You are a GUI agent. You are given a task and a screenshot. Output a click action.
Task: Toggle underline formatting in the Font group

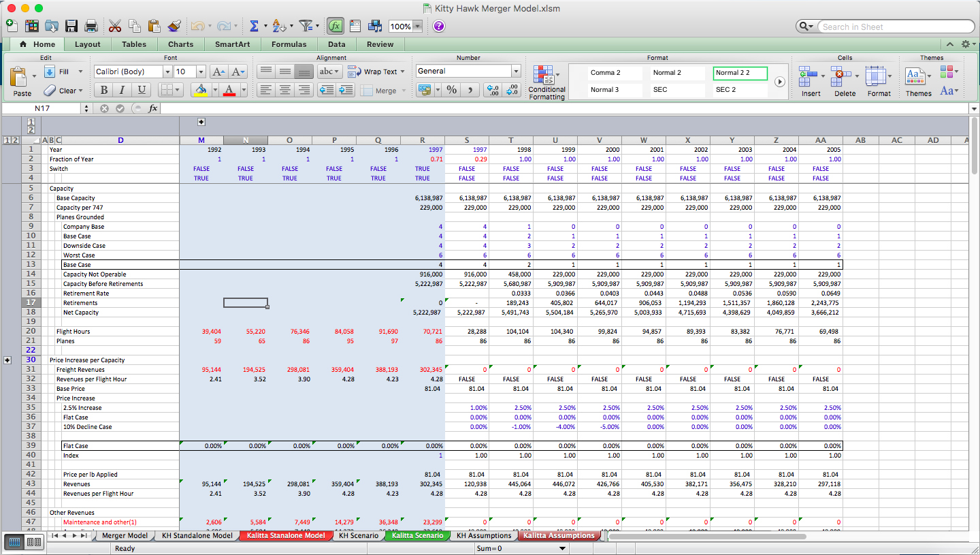click(x=141, y=89)
